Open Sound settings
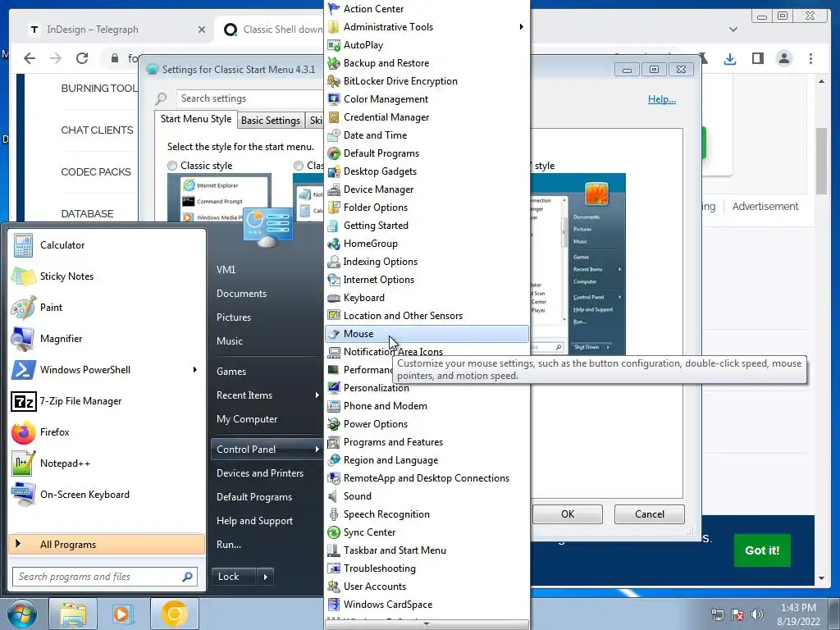 coord(427,496)
